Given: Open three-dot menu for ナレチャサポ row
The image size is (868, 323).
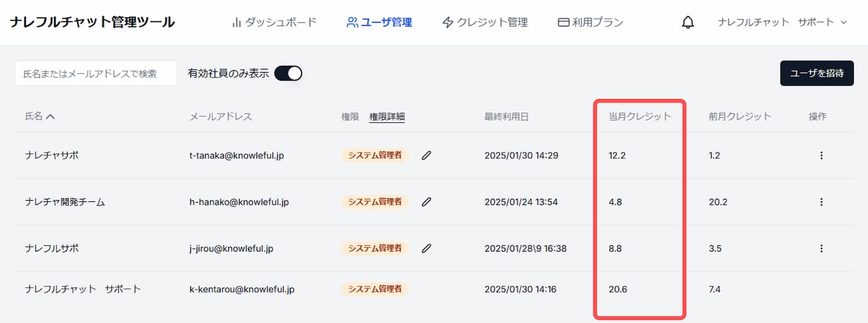Looking at the screenshot, I should [x=821, y=155].
